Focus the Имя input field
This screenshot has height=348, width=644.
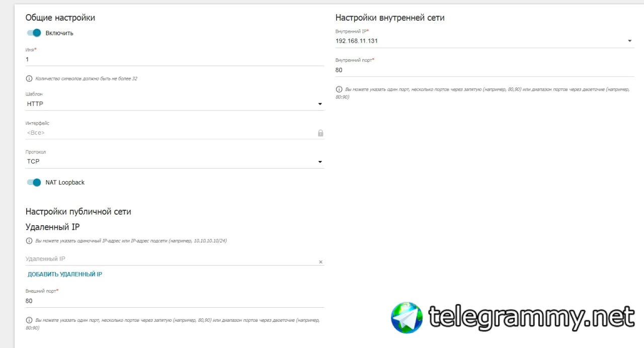pos(175,59)
